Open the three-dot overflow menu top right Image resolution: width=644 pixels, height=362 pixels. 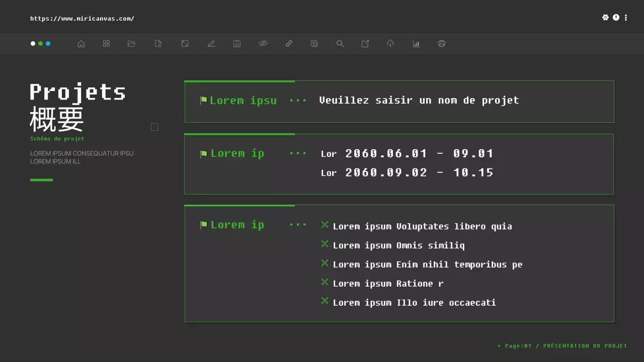tap(626, 17)
